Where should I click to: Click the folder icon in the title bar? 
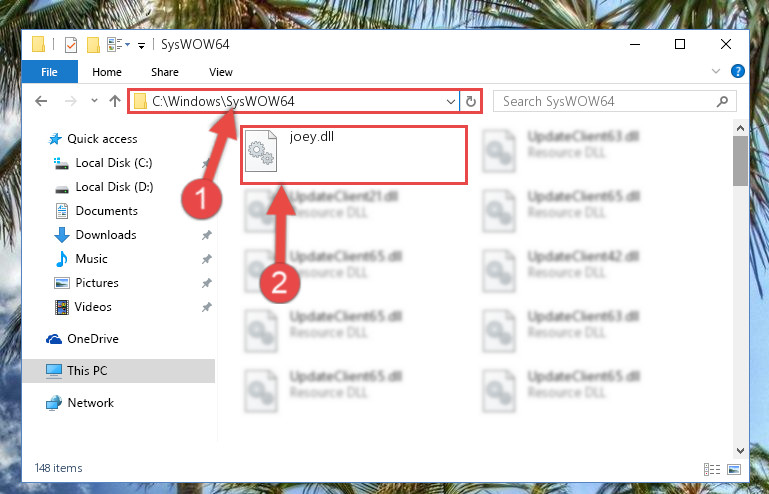click(39, 45)
